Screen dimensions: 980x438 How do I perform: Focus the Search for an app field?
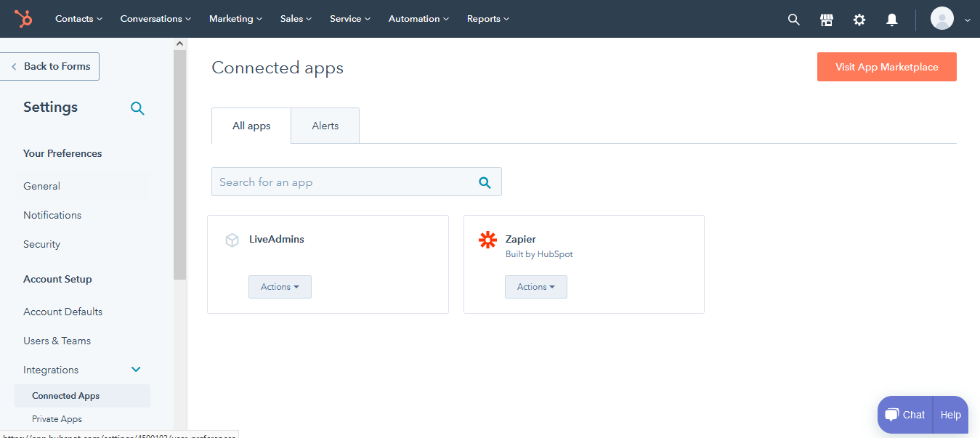point(357,182)
